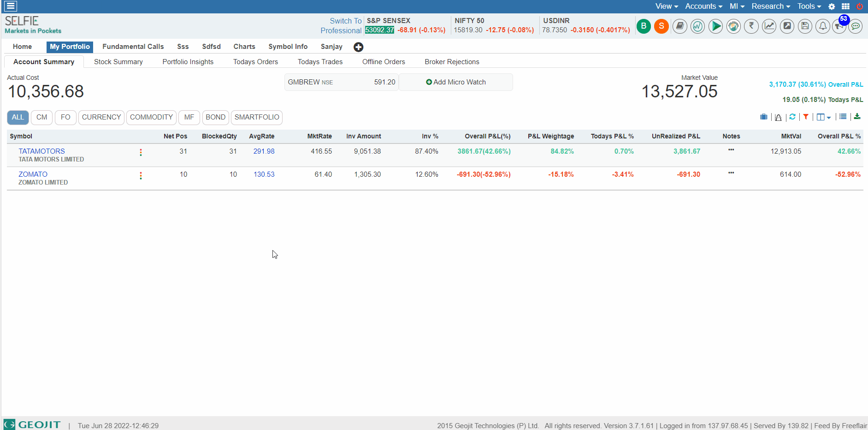
Task: Go to the Home tab
Action: (22, 47)
